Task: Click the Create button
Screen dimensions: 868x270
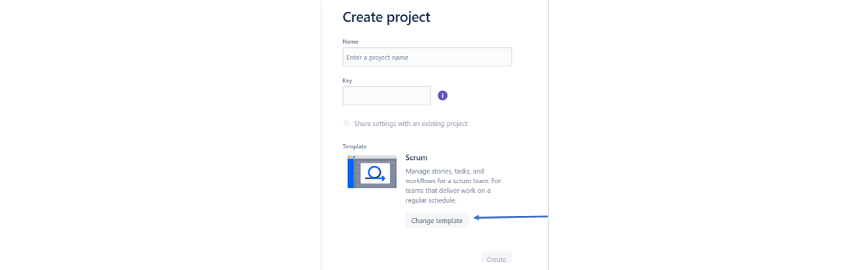Action: tap(496, 259)
